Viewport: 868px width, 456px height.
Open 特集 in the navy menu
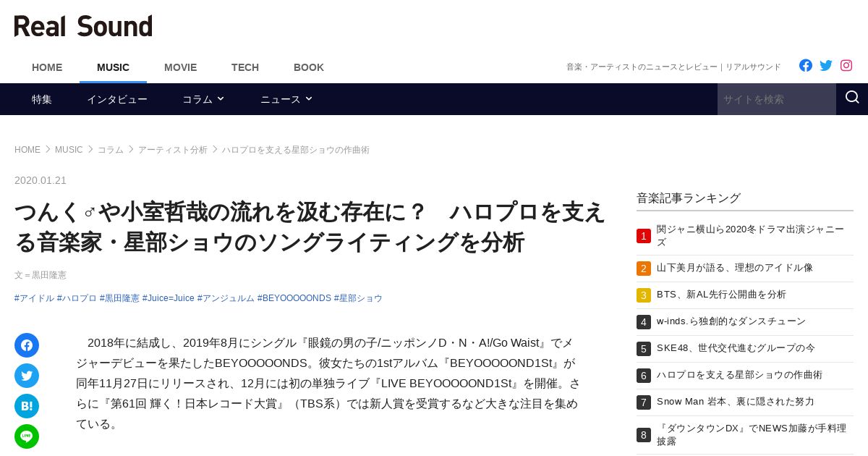[42, 99]
